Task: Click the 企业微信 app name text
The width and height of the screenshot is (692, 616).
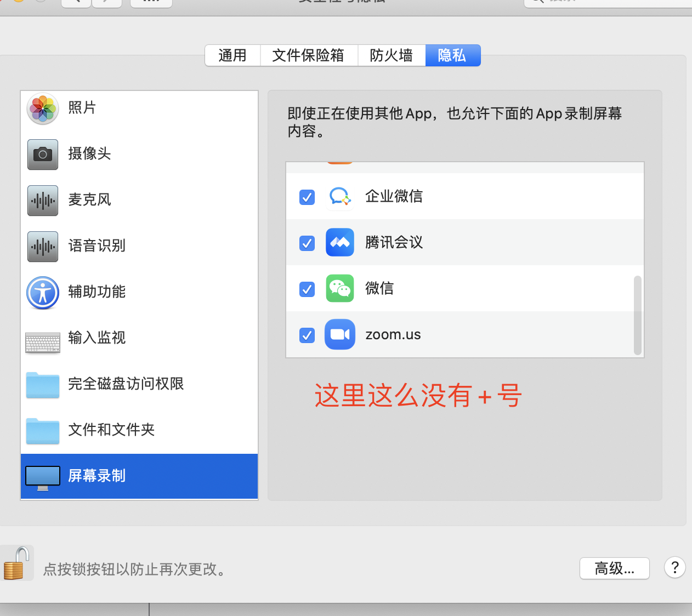Action: coord(394,196)
